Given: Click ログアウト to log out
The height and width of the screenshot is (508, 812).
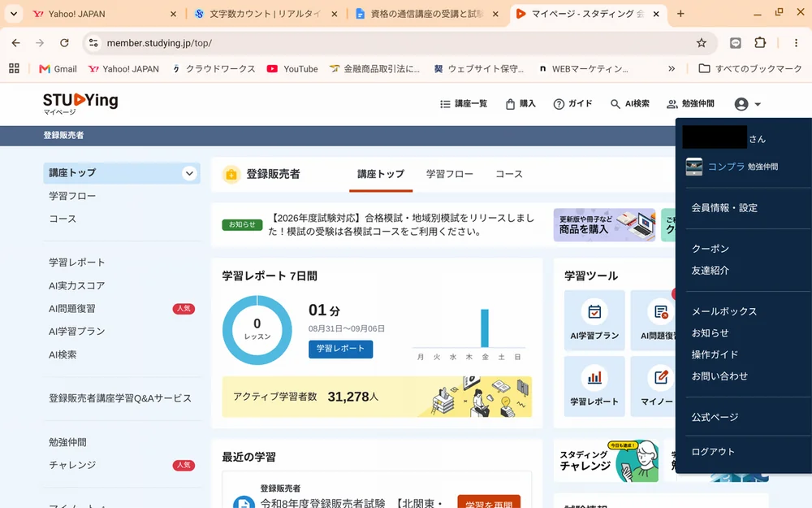Looking at the screenshot, I should coord(713,451).
